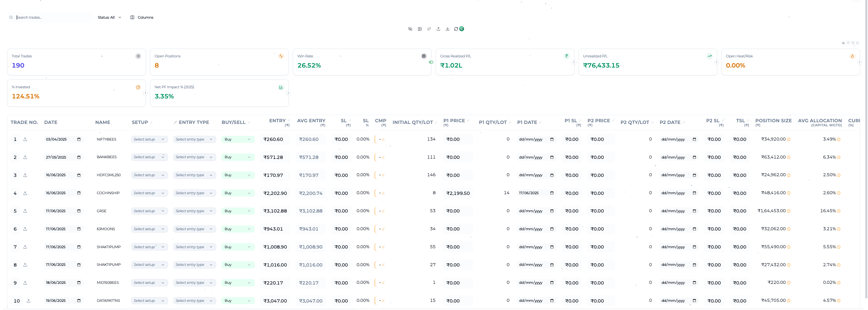Click warning icon beside ₹34,920.00 position size
The width and height of the screenshot is (868, 310).
(789, 140)
